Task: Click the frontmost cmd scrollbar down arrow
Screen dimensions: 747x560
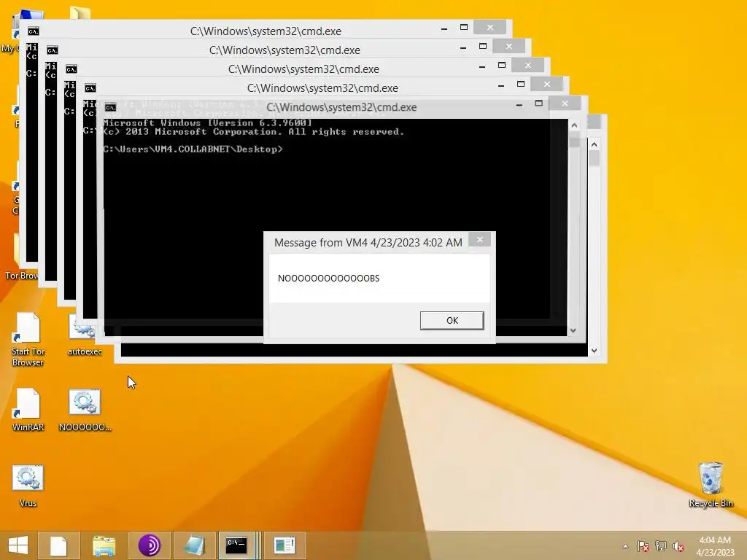Action: [573, 330]
